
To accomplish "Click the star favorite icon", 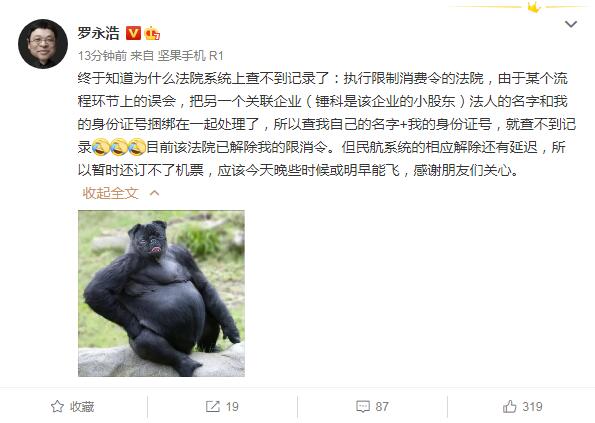I will [57, 406].
